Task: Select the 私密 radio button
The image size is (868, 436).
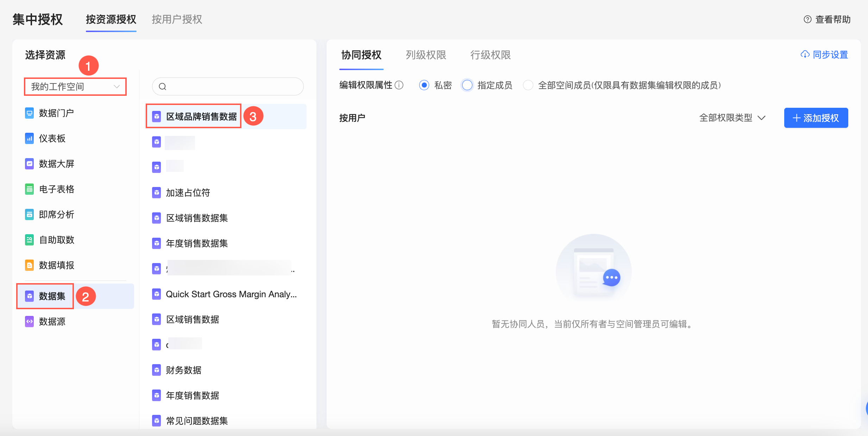Action: [x=424, y=85]
